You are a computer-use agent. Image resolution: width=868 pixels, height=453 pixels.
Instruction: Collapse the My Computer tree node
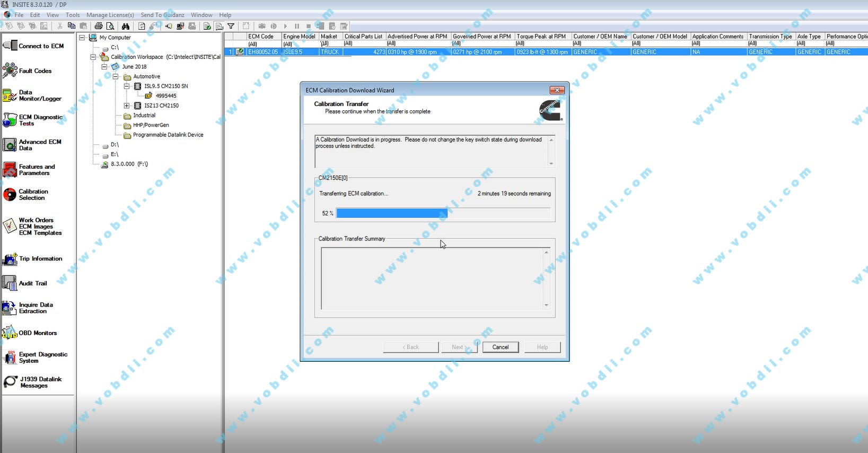tap(82, 38)
